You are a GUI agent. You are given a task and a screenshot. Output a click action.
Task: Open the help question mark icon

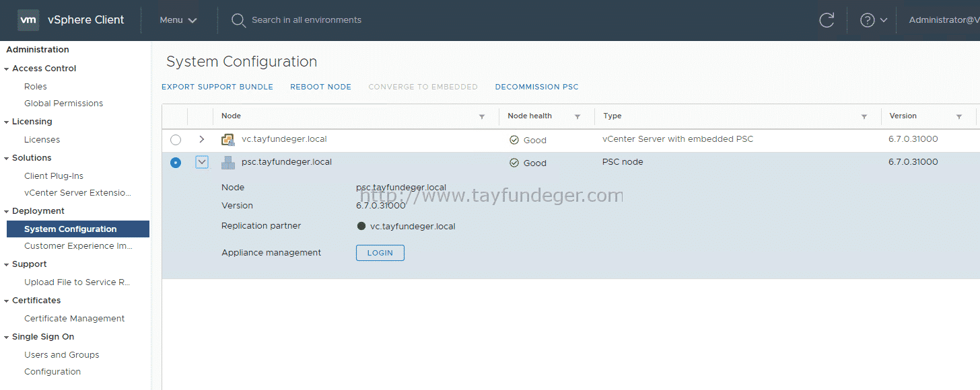868,20
